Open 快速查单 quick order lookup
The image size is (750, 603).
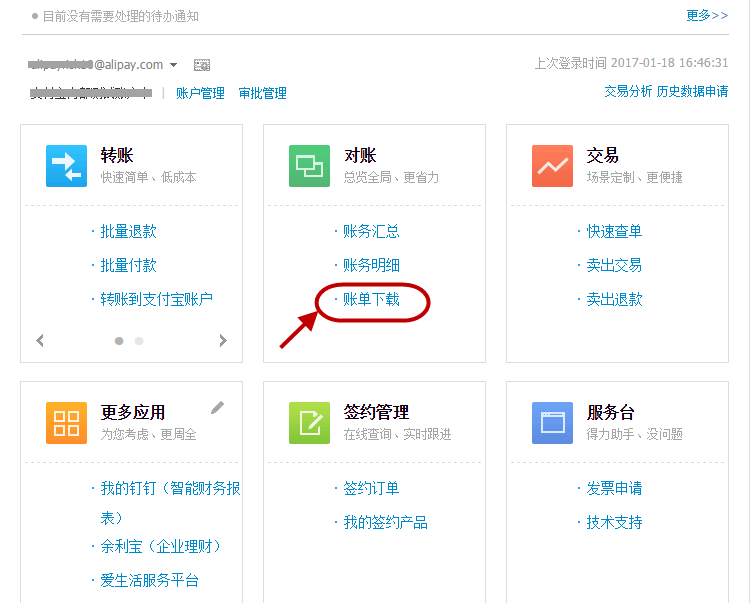tap(614, 231)
